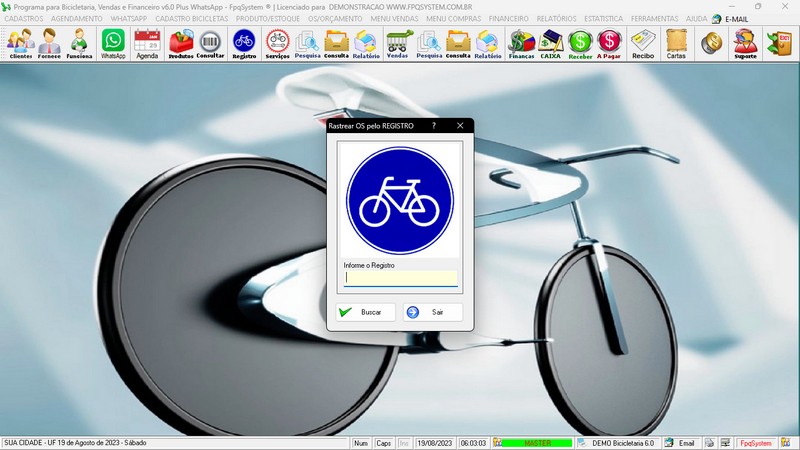
Task: Open the OS/ORÇAMENTO menu
Action: pyautogui.click(x=335, y=18)
